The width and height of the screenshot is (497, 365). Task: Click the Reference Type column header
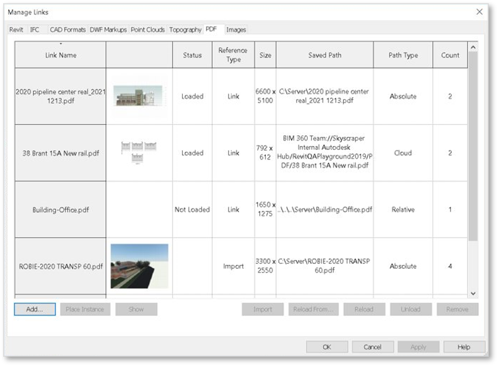[x=233, y=55]
